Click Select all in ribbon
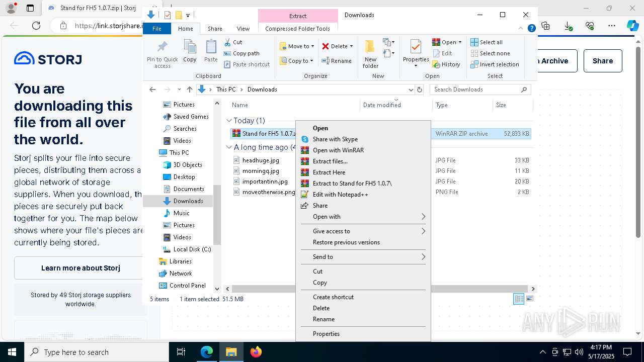 point(487,42)
